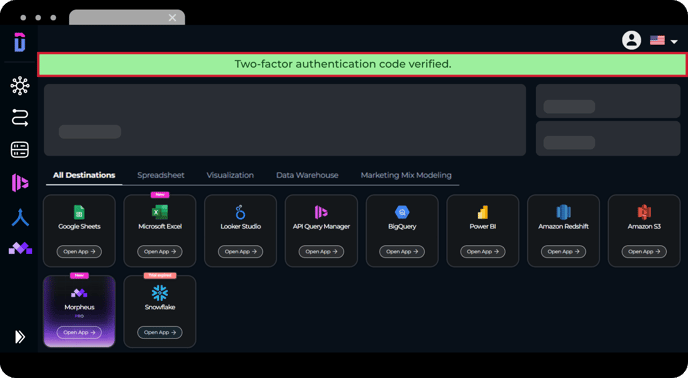Click the New badge on Microsoft Excel
Image resolution: width=688 pixels, height=378 pixels.
160,194
